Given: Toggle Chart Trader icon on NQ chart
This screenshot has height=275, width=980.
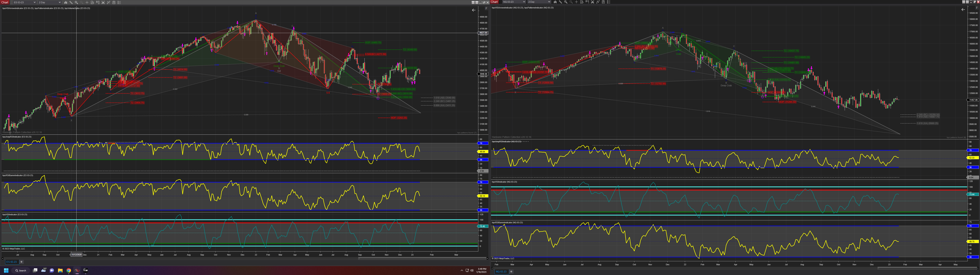Looking at the screenshot, I should click(587, 2).
